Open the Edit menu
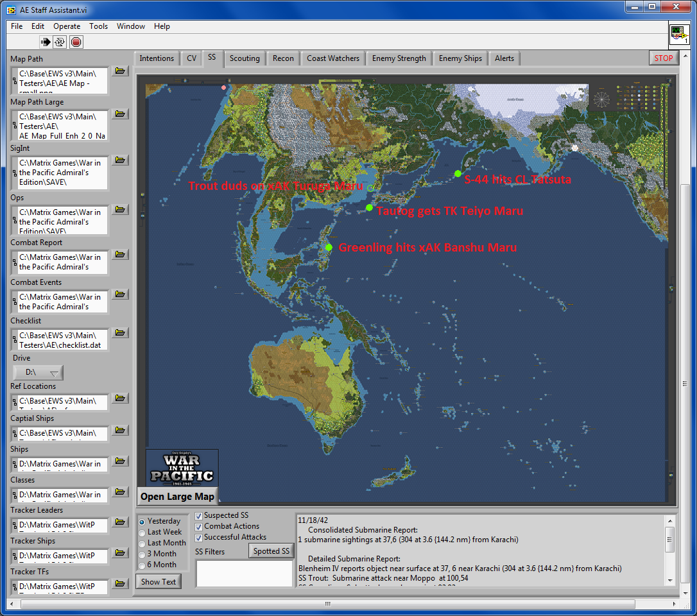Viewport: 697px width, 616px height. (38, 26)
